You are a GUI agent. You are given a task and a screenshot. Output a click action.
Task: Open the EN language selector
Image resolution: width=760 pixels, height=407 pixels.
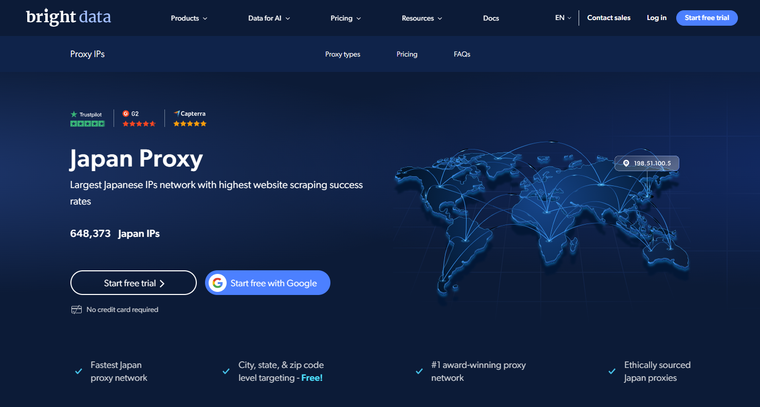[x=563, y=18]
